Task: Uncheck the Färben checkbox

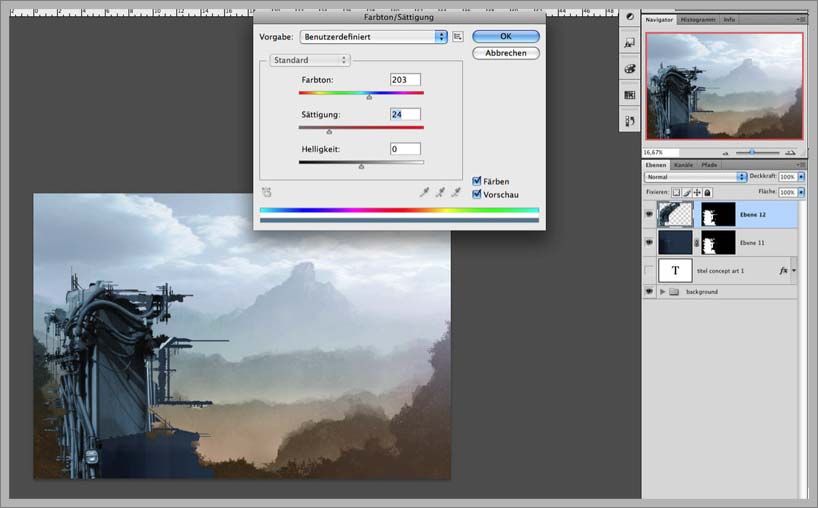Action: pyautogui.click(x=476, y=181)
